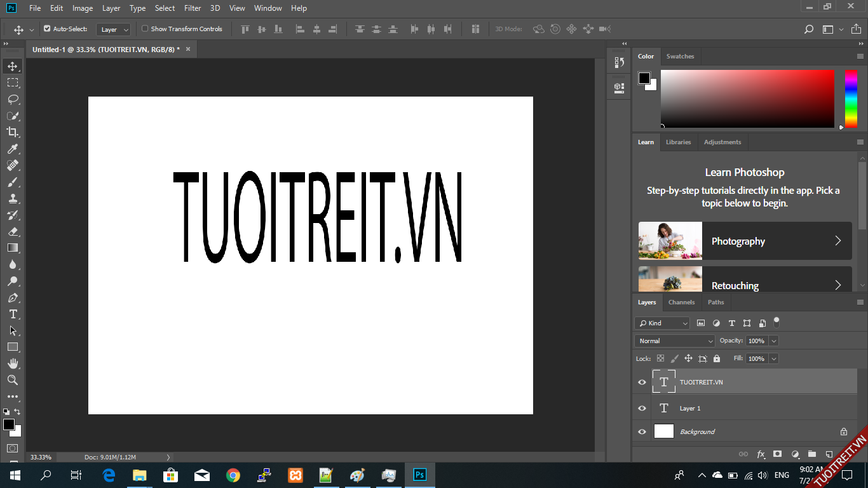Open Chrome from the Windows taskbar

pyautogui.click(x=233, y=475)
